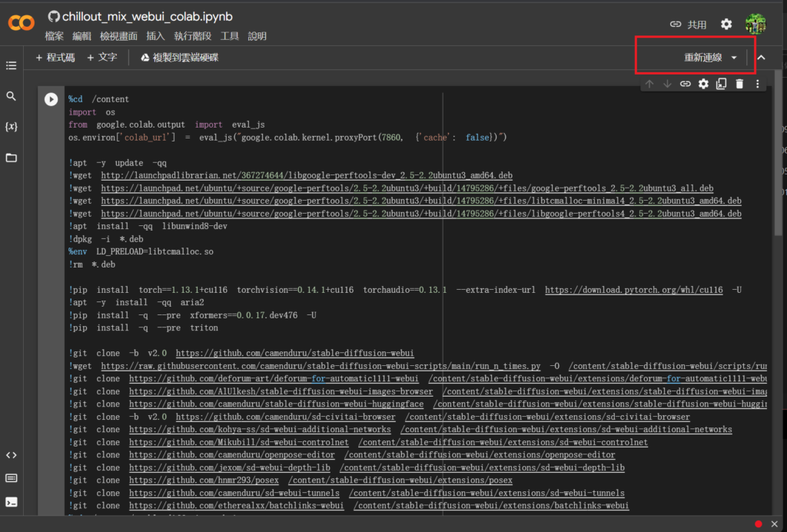Screen dimensions: 787x532
Task: Open Colab settings gear near avatar
Action: [726, 25]
